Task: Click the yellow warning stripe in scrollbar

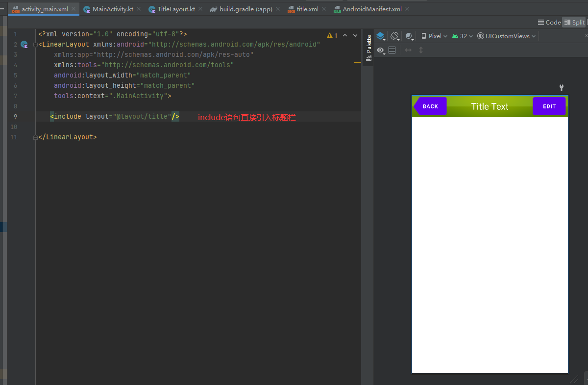Action: point(357,63)
